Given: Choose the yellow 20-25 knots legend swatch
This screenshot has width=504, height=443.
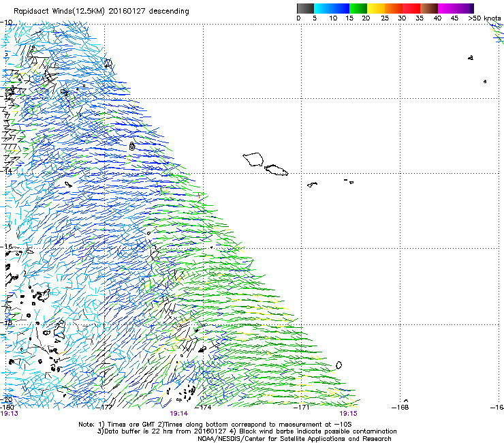Looking at the screenshot, I should (376, 8).
